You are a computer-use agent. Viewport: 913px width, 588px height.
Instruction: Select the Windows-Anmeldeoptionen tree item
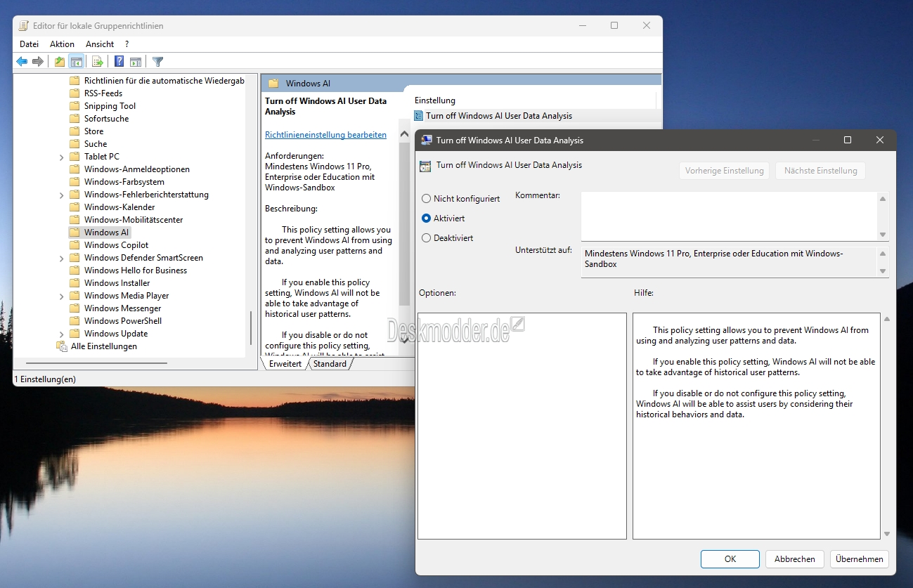coord(137,169)
